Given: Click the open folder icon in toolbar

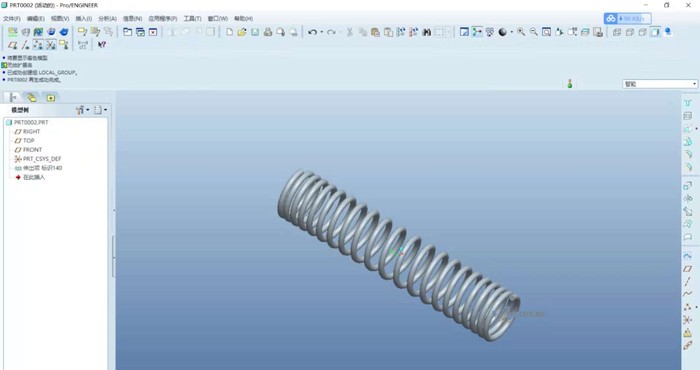Looking at the screenshot, I should 242,32.
